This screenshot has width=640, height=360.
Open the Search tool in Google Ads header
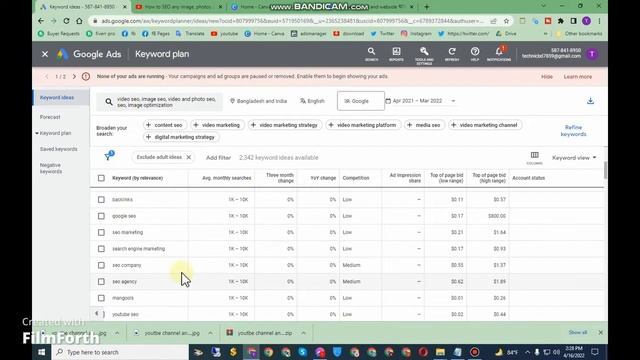click(x=371, y=54)
